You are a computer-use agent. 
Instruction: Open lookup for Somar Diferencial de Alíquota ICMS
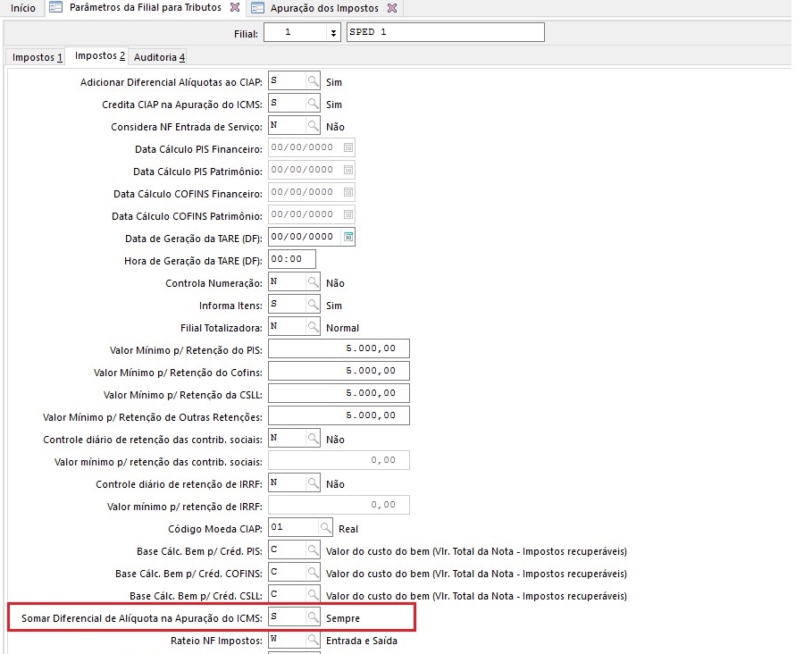313,616
